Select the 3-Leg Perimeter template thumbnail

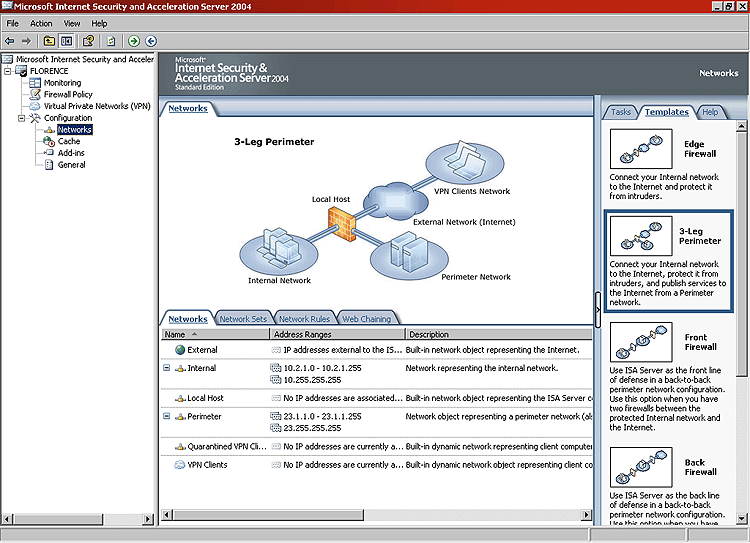[x=641, y=236]
